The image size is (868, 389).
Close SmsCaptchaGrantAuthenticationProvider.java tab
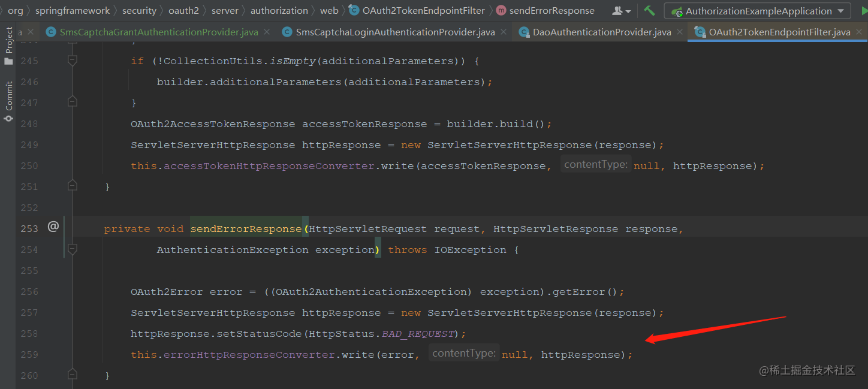(x=267, y=32)
